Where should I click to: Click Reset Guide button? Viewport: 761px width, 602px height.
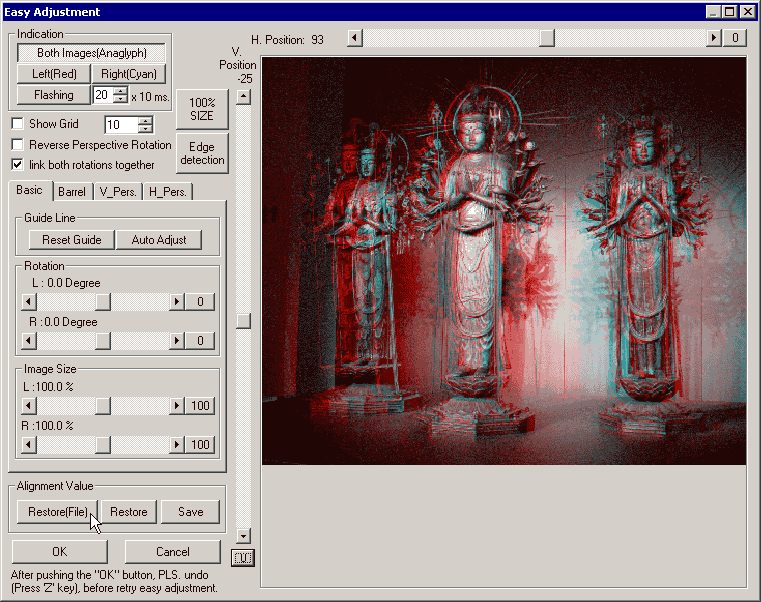(72, 240)
